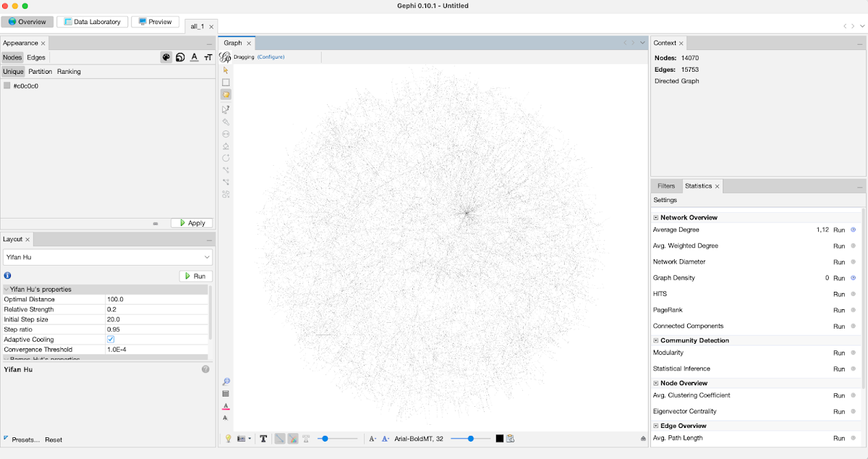Select the Rectangle Selection tool

226,82
